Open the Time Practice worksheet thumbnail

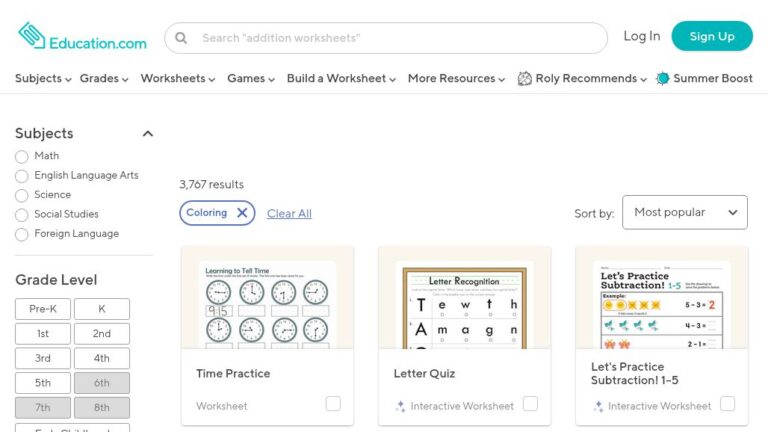pyautogui.click(x=267, y=298)
